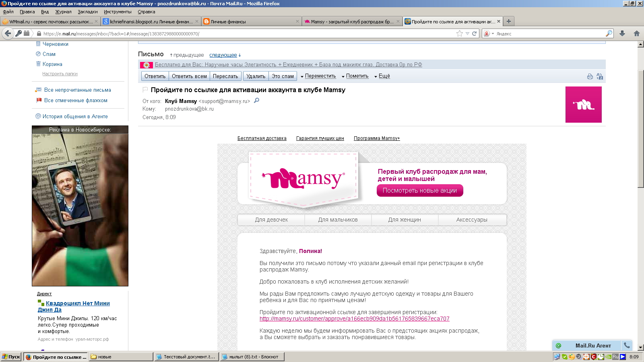Click Ответить всем button

click(189, 76)
